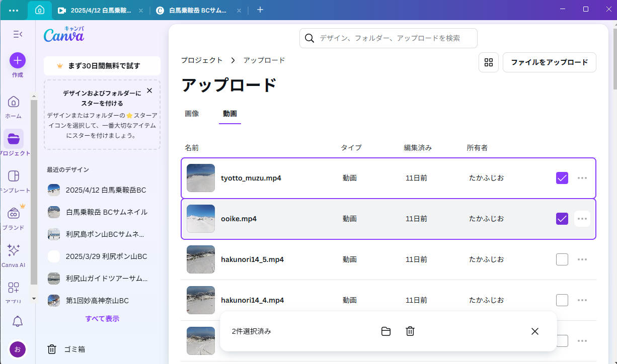Open more options for tyotto_muzu.mp4
Screen dimensions: 617x364
click(582, 178)
